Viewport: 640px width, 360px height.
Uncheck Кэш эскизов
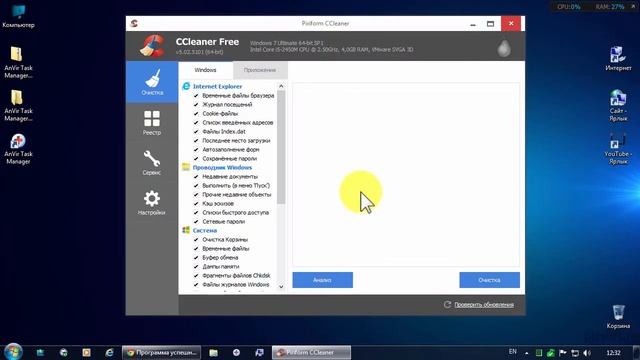coord(196,203)
